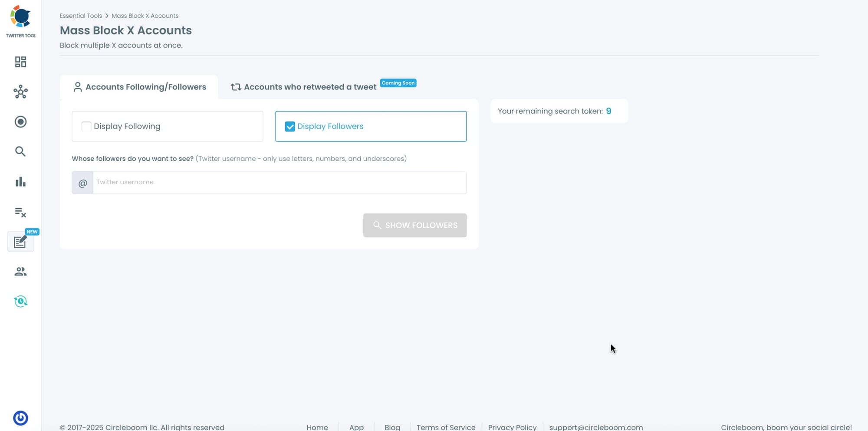The image size is (868, 431).
Task: Open the App footer link
Action: (x=356, y=427)
